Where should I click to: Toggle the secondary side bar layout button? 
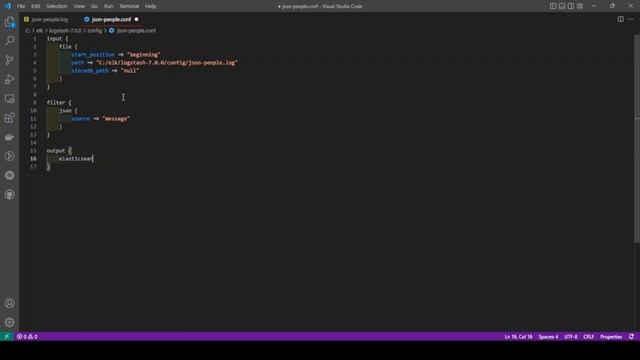tap(571, 6)
